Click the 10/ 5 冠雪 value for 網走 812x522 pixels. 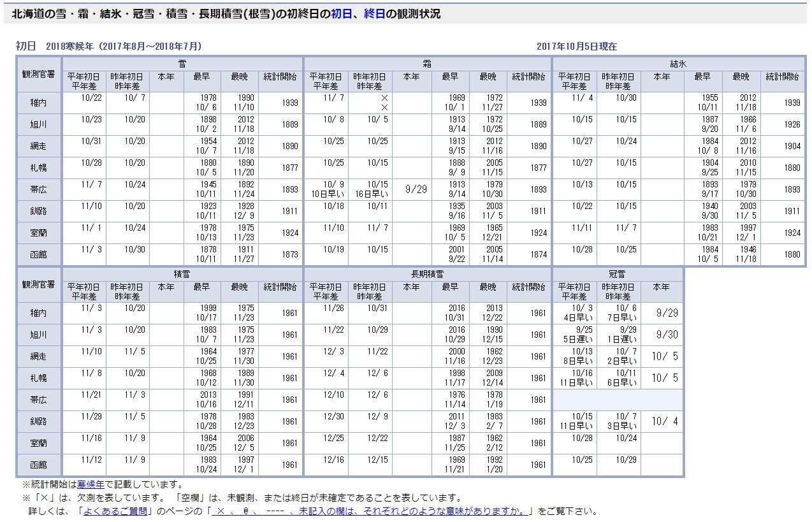(665, 356)
